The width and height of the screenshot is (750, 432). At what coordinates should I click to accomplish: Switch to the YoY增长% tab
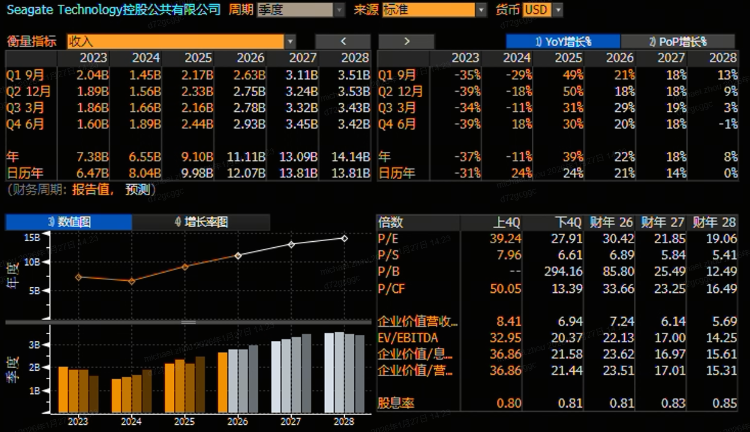point(562,41)
